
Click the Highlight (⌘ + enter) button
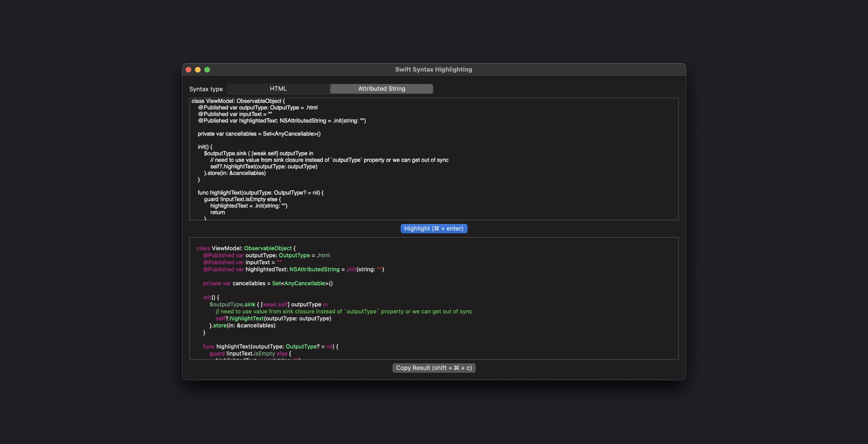[x=434, y=229]
